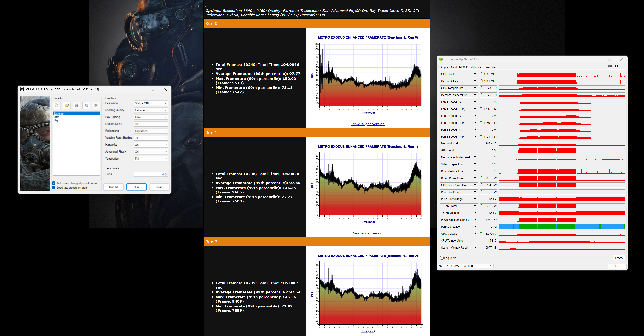Click the delete preset X icon
Screen dimensions: 644x336
96,105
